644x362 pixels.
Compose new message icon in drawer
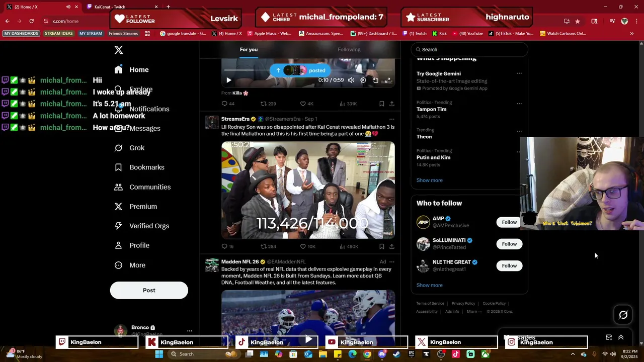pyautogui.click(x=609, y=337)
